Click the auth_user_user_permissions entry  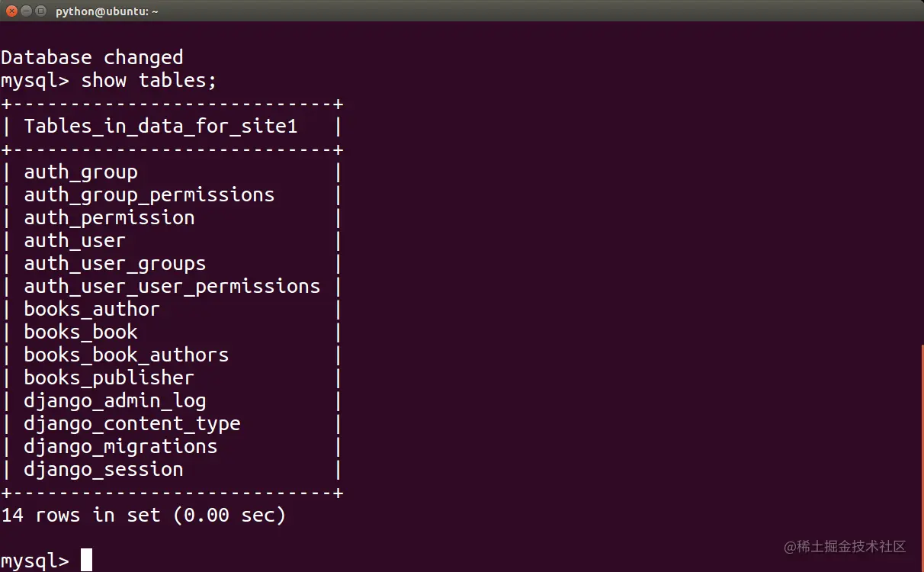172,287
